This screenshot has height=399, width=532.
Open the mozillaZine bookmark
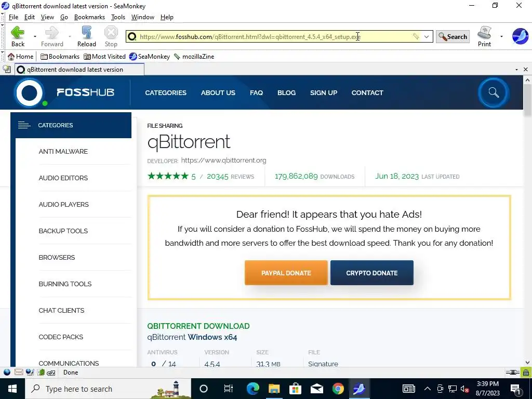tap(194, 56)
